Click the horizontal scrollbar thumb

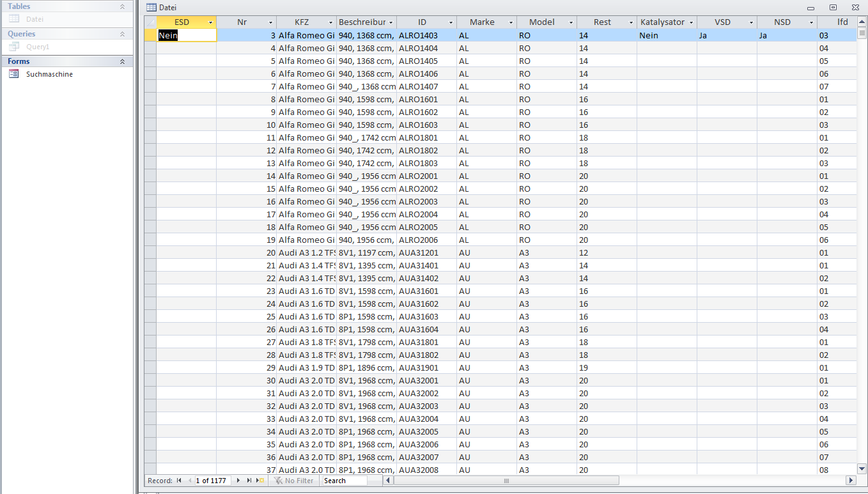[x=506, y=481]
